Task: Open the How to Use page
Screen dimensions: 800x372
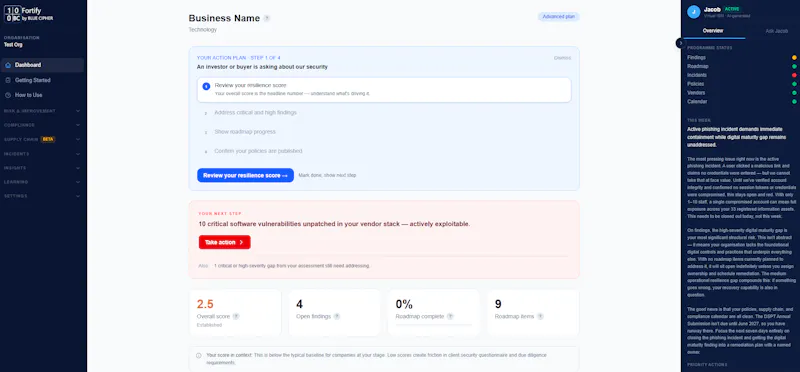Action: coord(42,95)
